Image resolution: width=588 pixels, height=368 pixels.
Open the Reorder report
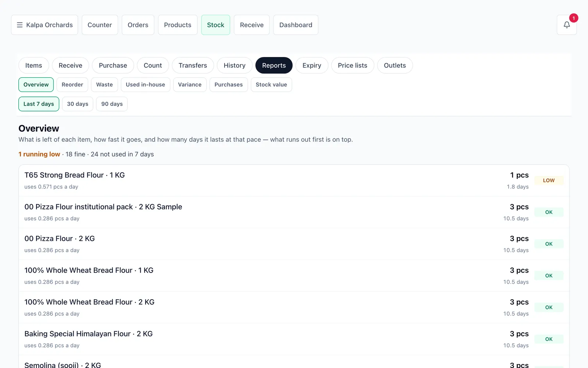(72, 85)
